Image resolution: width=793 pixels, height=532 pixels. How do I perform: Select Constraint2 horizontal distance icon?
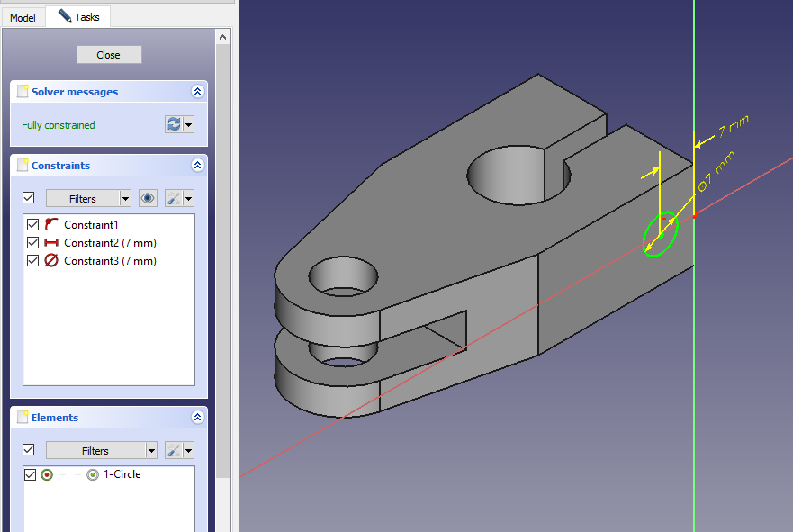(x=51, y=243)
